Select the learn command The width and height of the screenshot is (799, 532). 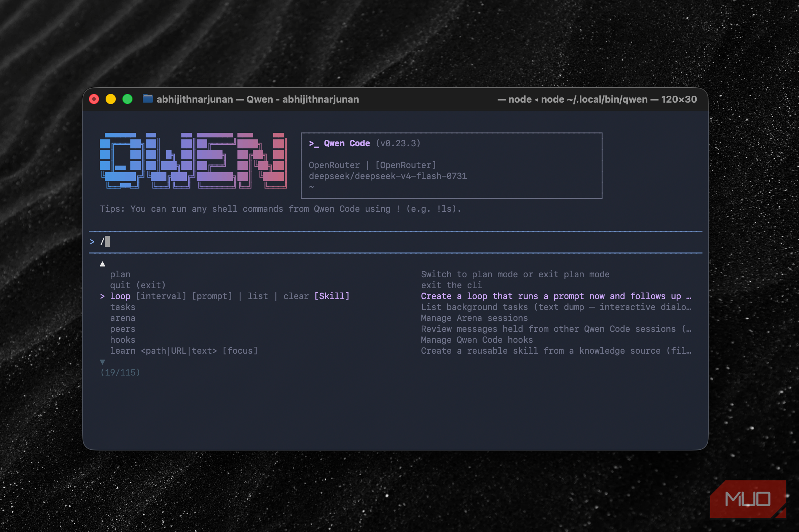click(x=184, y=351)
